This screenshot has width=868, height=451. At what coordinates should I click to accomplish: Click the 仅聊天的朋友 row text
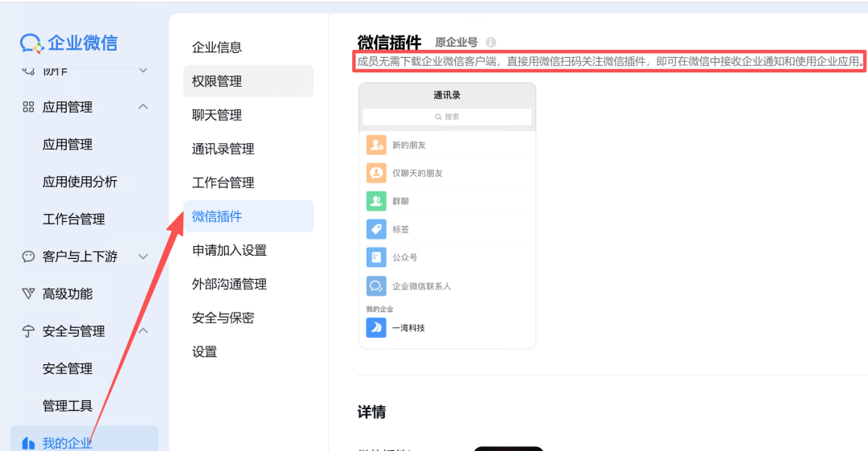tap(417, 174)
